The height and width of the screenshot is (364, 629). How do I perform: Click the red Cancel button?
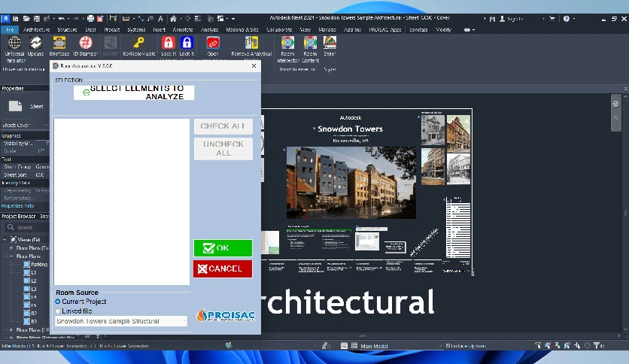point(223,268)
